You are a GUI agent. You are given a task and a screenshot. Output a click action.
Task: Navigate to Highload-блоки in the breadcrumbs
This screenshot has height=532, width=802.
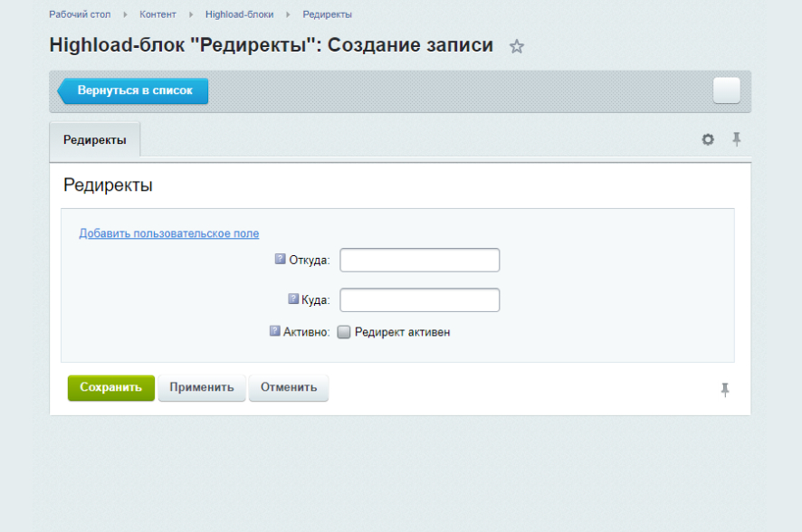click(x=239, y=14)
